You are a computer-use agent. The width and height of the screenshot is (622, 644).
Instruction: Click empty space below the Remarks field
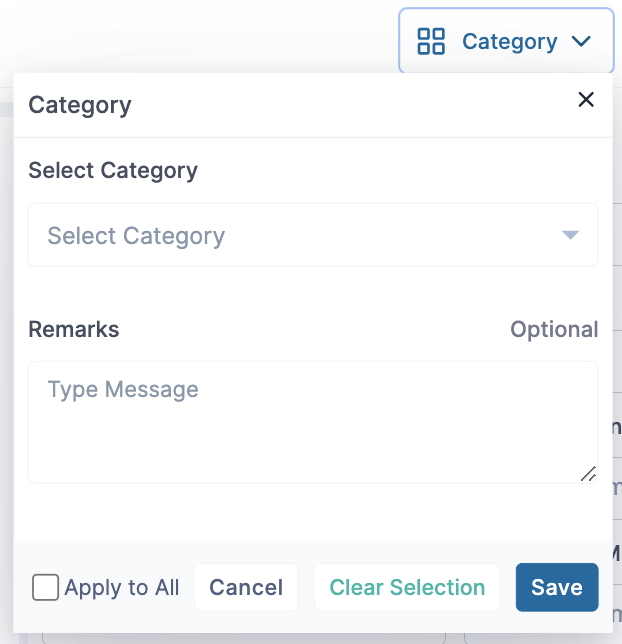click(x=312, y=514)
